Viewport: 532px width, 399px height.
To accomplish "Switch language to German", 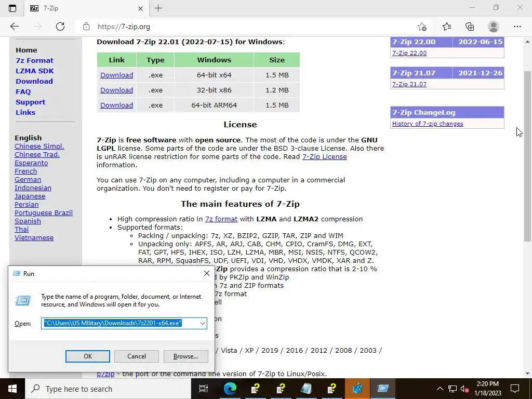I will [28, 179].
